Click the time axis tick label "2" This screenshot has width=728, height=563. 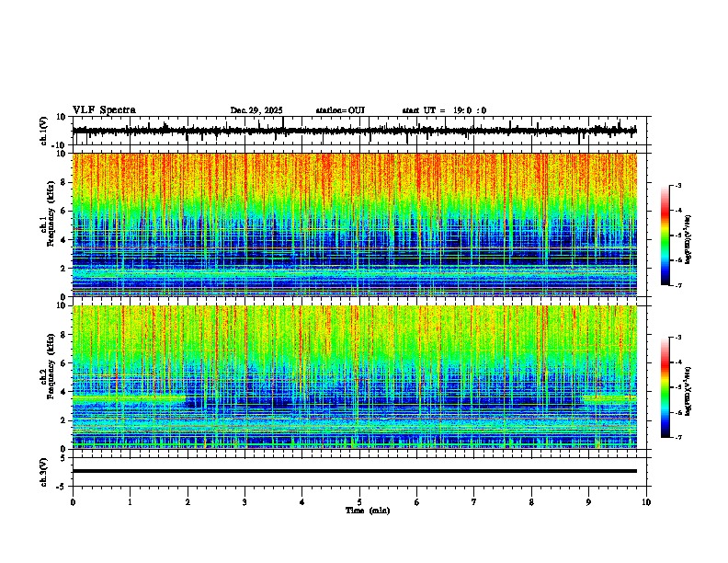pyautogui.click(x=188, y=502)
